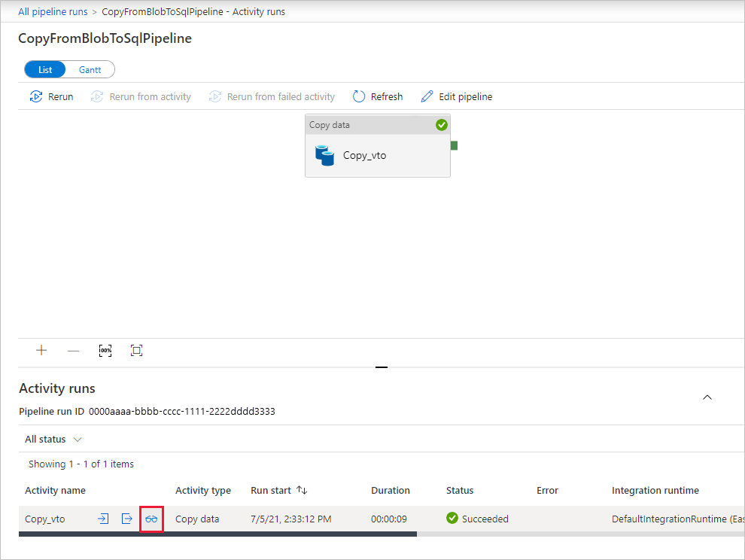
Task: Toggle the Run start sort order
Action: (303, 490)
